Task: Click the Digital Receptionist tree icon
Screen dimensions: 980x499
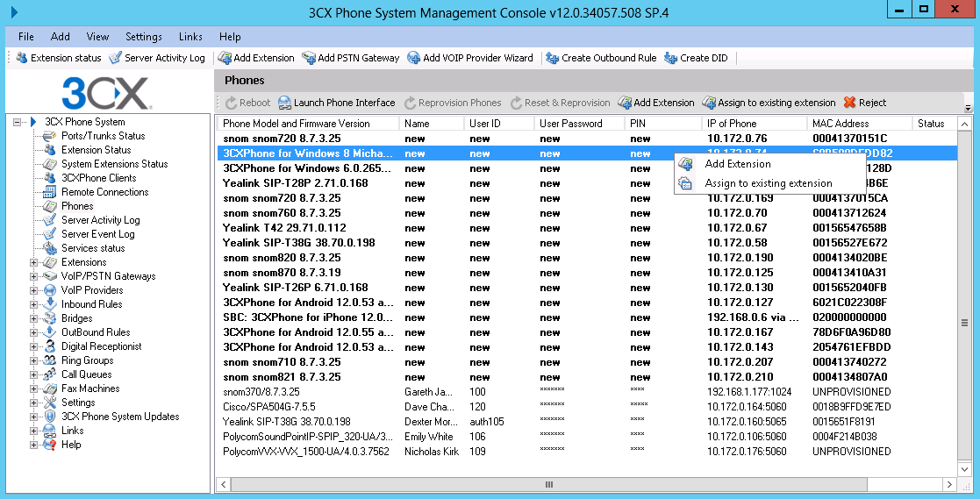Action: [x=50, y=346]
